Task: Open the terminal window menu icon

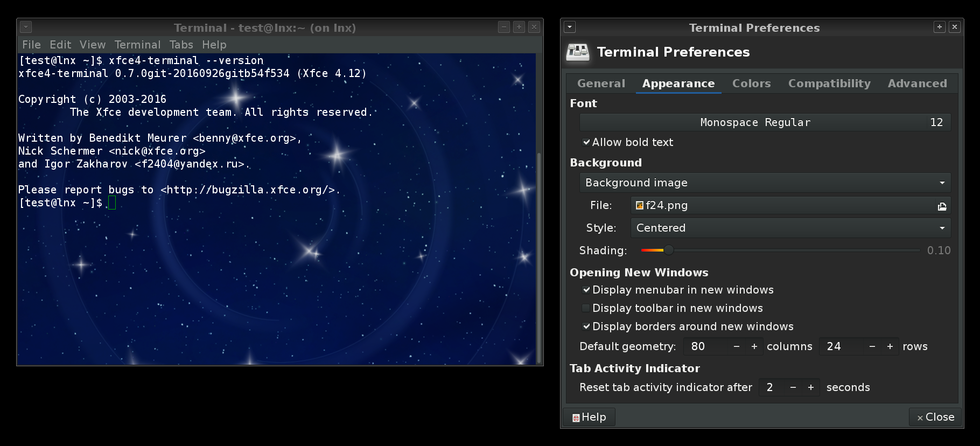Action: [x=26, y=27]
